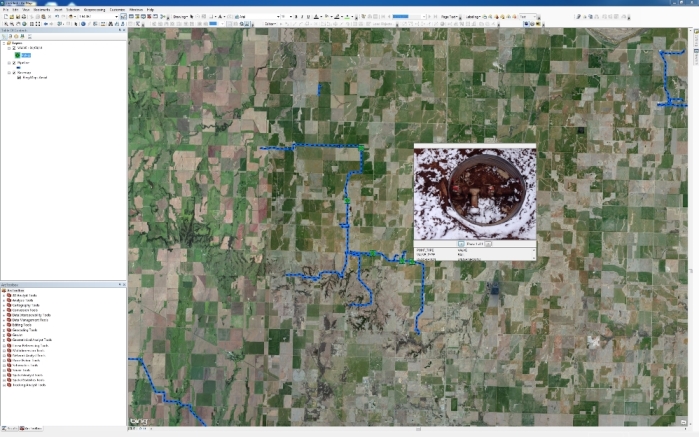Image resolution: width=699 pixels, height=437 pixels.
Task: Select the Pan hand tool
Action: click(x=18, y=24)
